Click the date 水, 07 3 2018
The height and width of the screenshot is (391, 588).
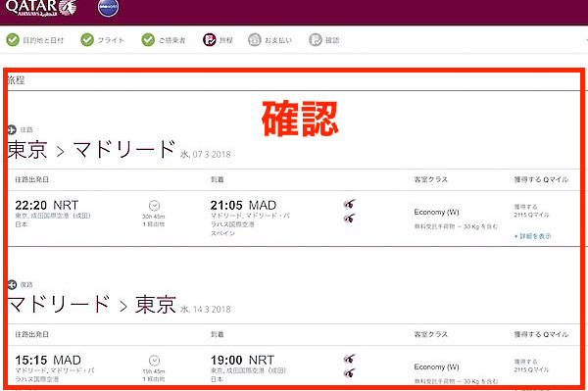tap(206, 155)
